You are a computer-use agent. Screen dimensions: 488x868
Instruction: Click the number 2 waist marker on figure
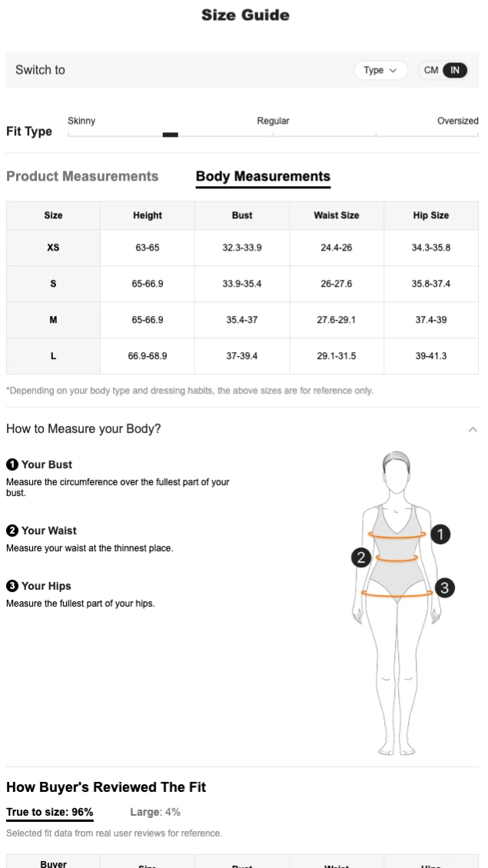[x=361, y=557]
